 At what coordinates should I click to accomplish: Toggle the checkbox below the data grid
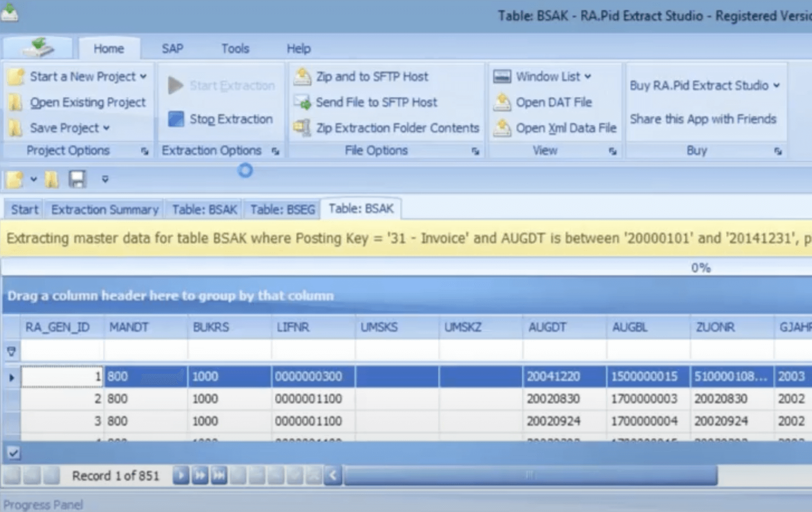click(x=13, y=453)
